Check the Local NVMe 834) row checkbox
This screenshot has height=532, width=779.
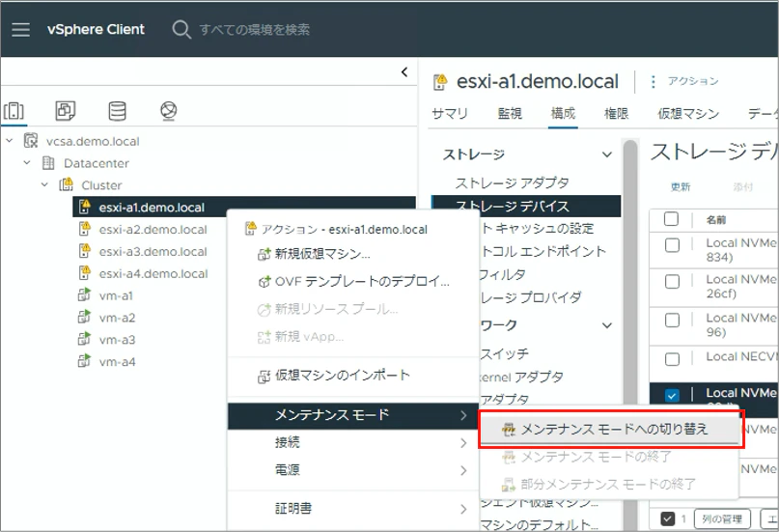tap(672, 245)
